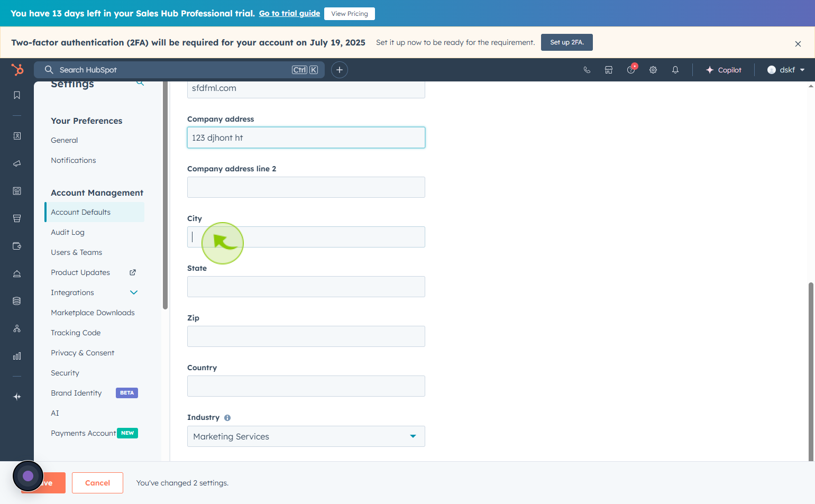
Task: Open AI settings item
Action: [55, 413]
